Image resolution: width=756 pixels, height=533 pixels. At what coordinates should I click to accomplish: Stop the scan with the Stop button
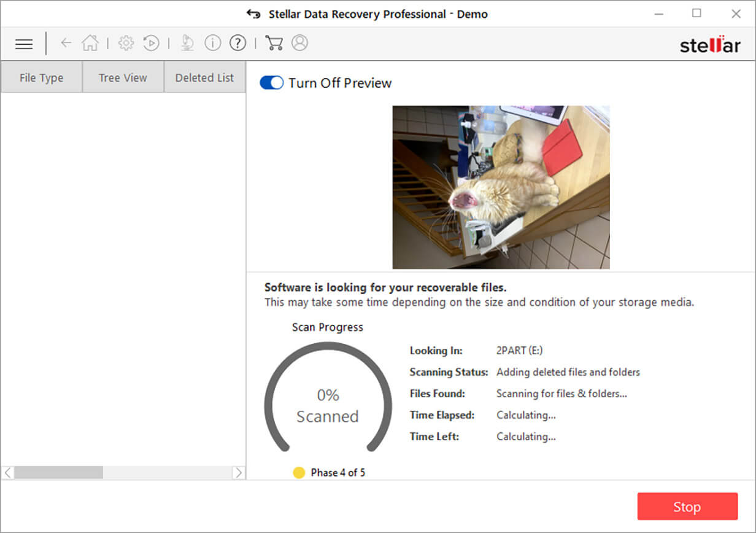point(687,507)
